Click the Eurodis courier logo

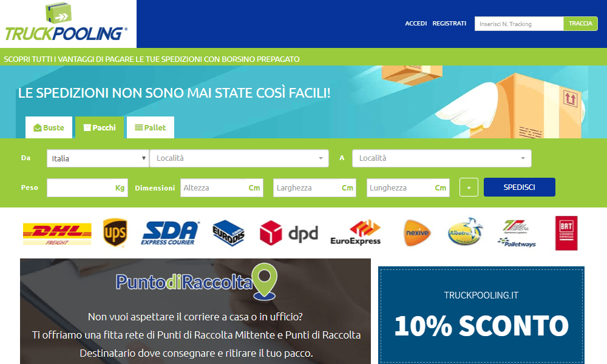(228, 233)
